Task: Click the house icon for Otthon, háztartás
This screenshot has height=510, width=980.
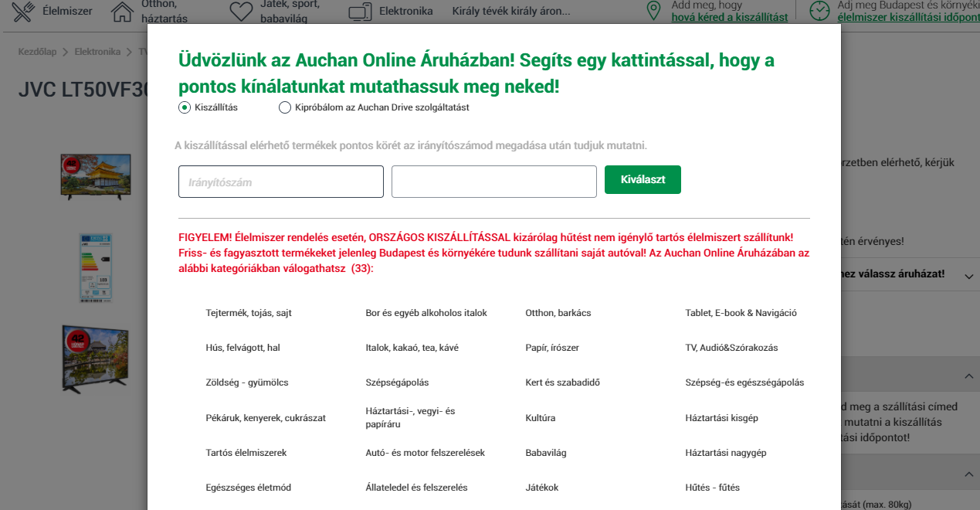Action: point(122,11)
